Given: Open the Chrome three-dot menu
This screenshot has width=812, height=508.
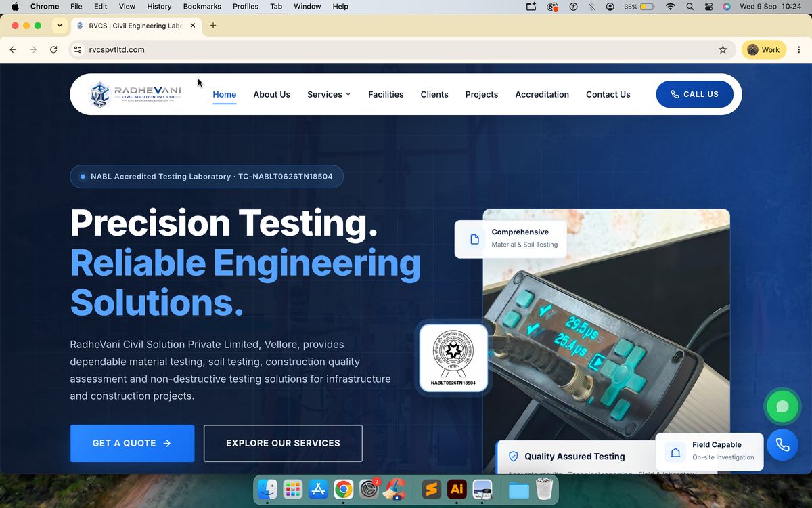Looking at the screenshot, I should 799,49.
